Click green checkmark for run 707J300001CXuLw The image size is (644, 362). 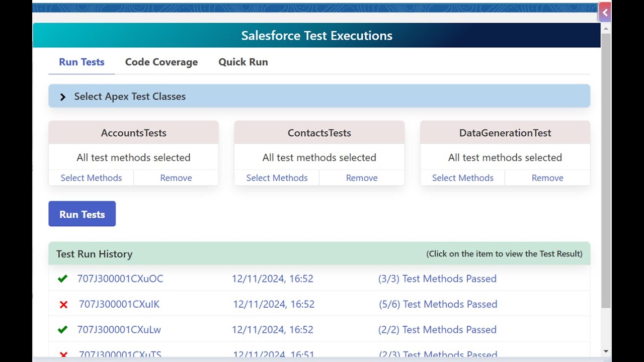62,330
